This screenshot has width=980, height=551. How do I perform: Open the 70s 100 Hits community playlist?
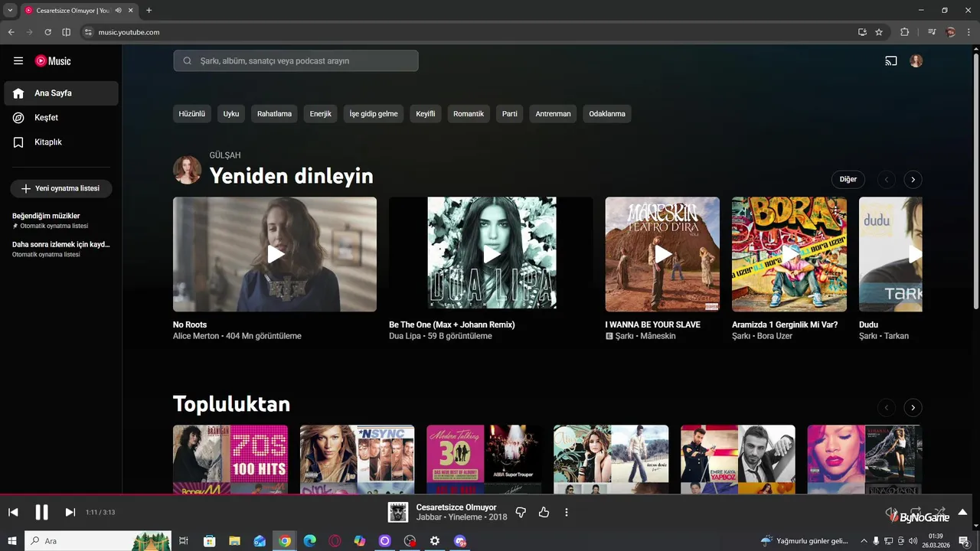tap(230, 459)
